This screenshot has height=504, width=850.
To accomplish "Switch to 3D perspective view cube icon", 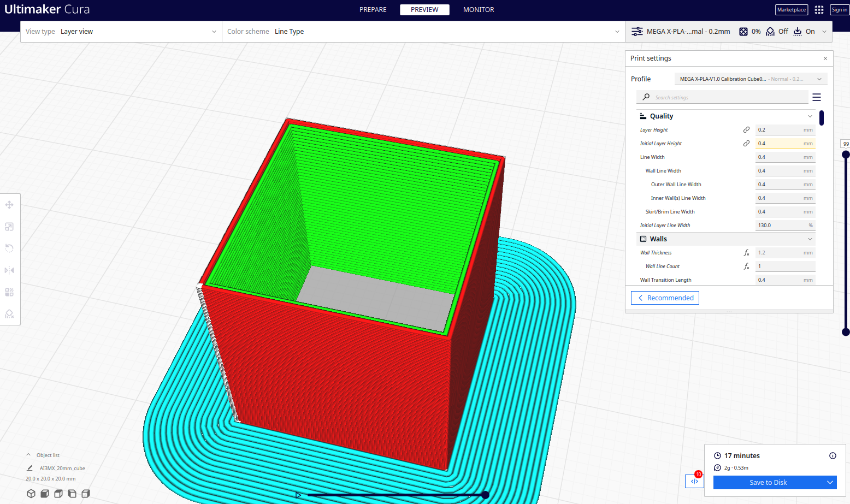I will tap(31, 494).
